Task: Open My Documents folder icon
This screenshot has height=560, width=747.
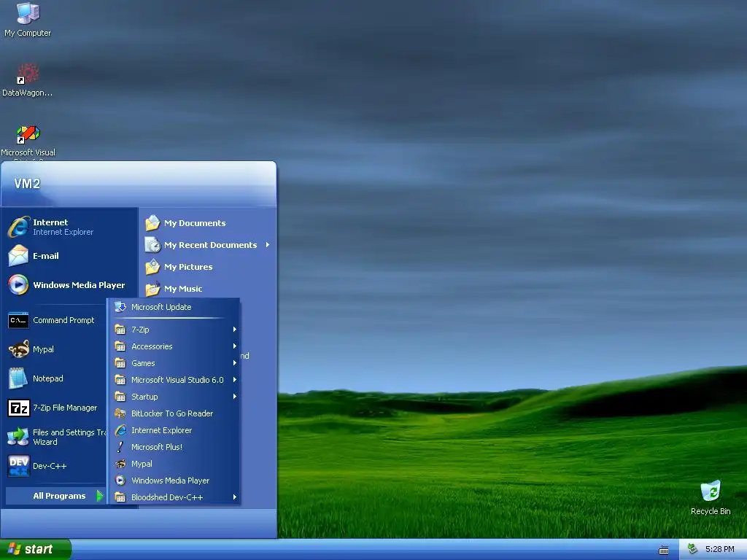Action: (152, 223)
